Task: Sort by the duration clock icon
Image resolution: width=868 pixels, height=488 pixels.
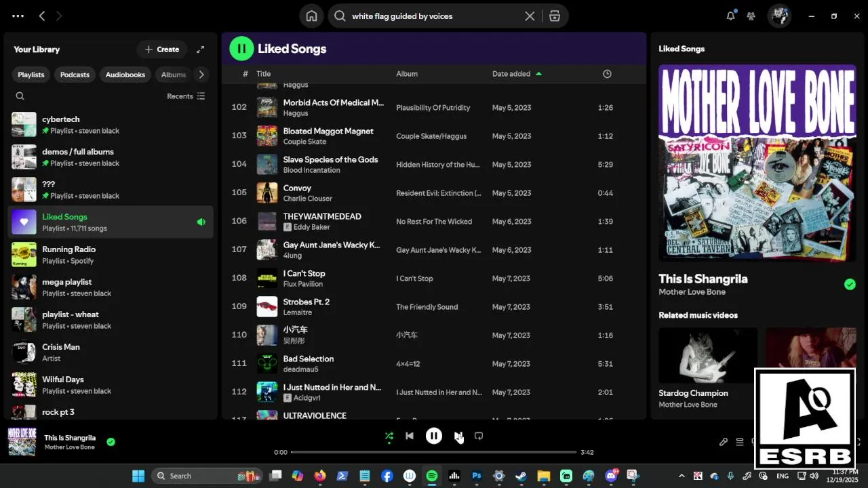Action: coord(607,74)
